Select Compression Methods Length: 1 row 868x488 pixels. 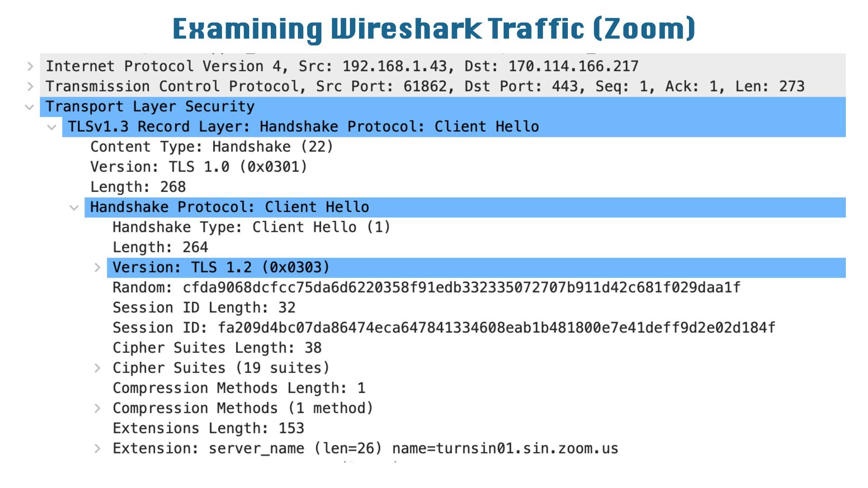239,388
